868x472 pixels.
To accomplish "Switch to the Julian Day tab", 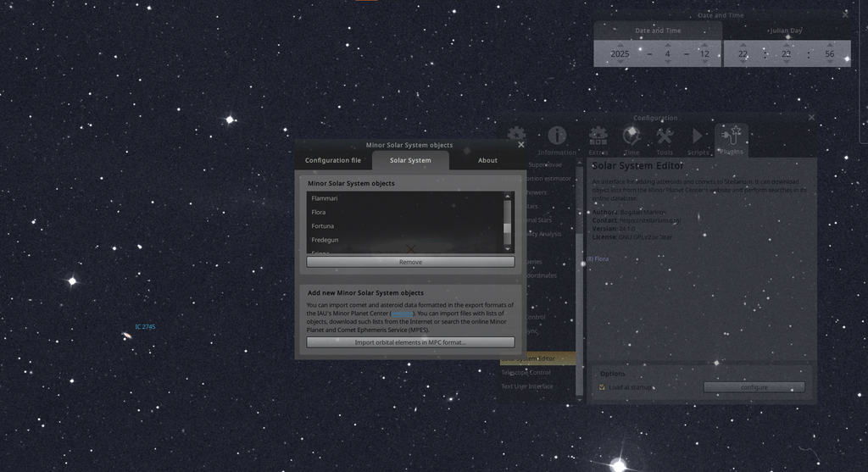I will click(786, 31).
